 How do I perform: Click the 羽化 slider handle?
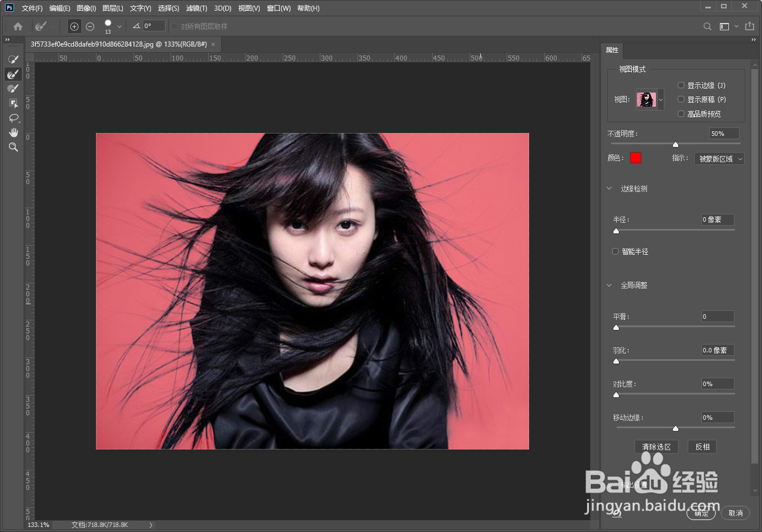(x=616, y=361)
